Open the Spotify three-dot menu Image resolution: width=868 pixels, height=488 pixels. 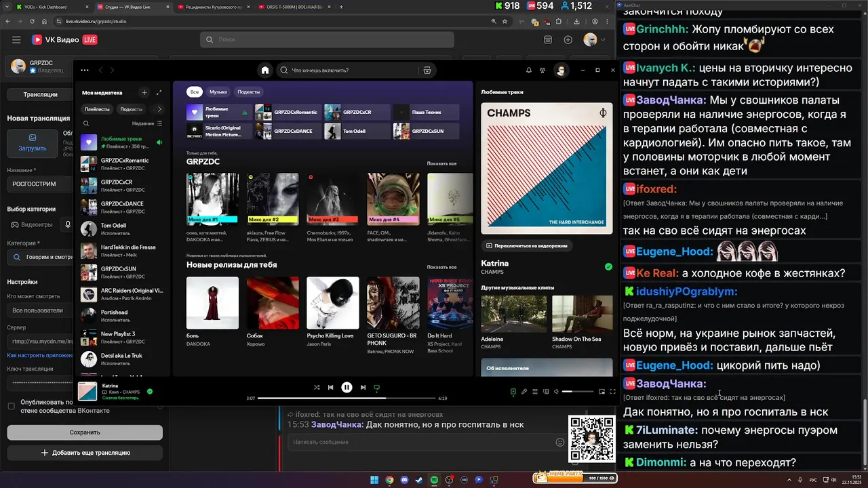coord(84,70)
